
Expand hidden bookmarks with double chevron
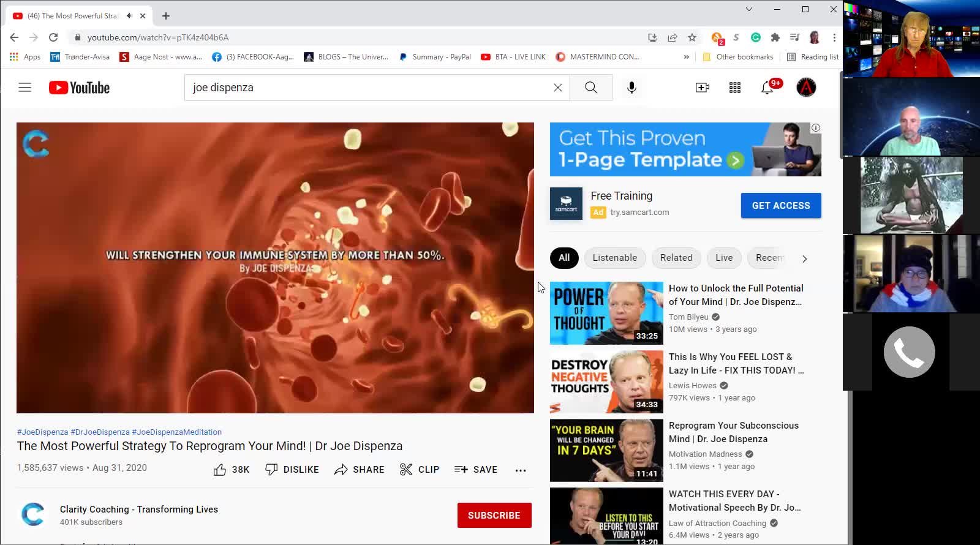tap(686, 57)
